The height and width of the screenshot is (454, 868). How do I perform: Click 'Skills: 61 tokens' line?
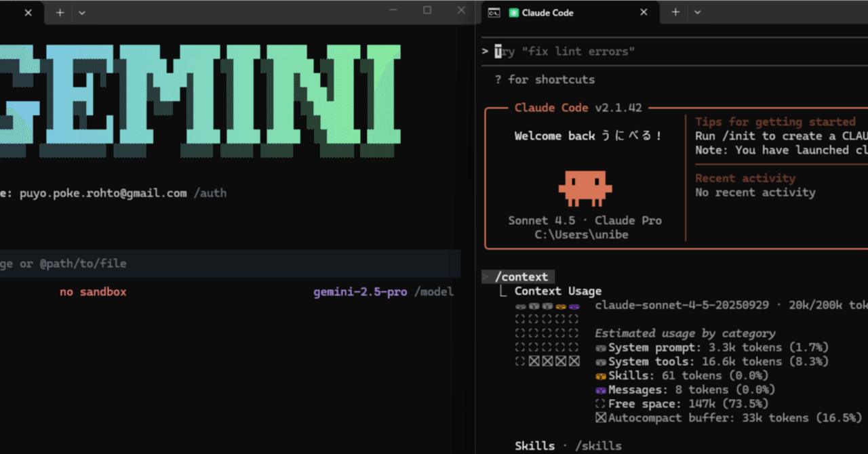(688, 375)
